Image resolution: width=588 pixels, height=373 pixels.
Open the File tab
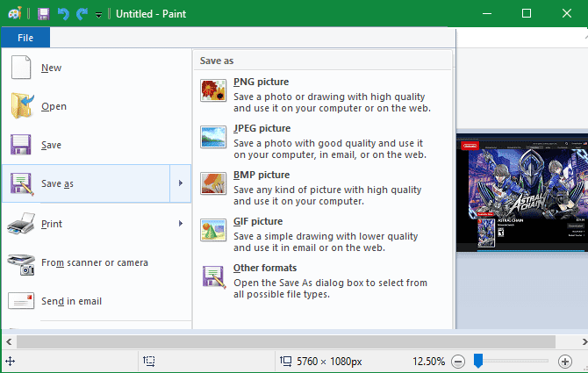tap(25, 38)
